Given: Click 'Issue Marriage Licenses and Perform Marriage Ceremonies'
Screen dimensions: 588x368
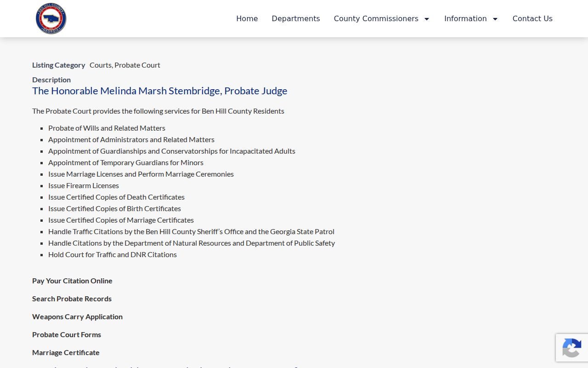Looking at the screenshot, I should click(141, 174).
